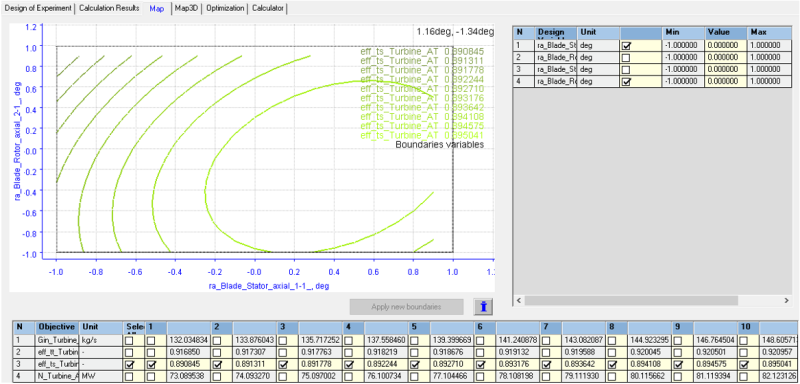The width and height of the screenshot is (800, 384).
Task: Click left arrow of design table scrollbar
Action: 518,301
